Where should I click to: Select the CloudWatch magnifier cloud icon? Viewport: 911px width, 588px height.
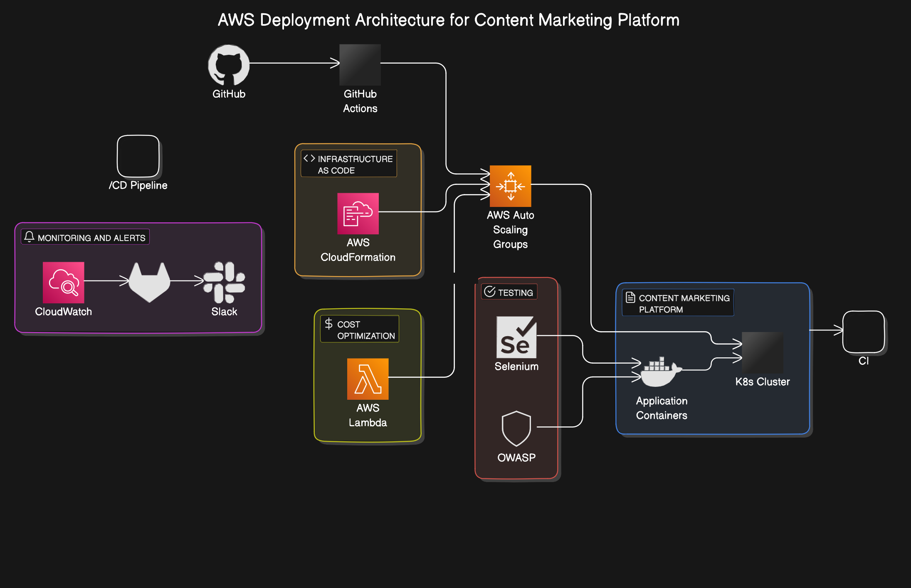pos(64,283)
